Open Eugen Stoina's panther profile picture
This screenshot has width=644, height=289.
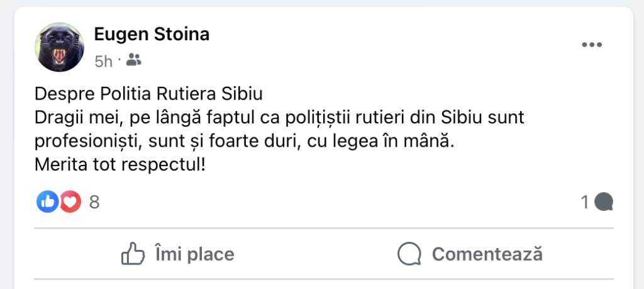(x=60, y=47)
